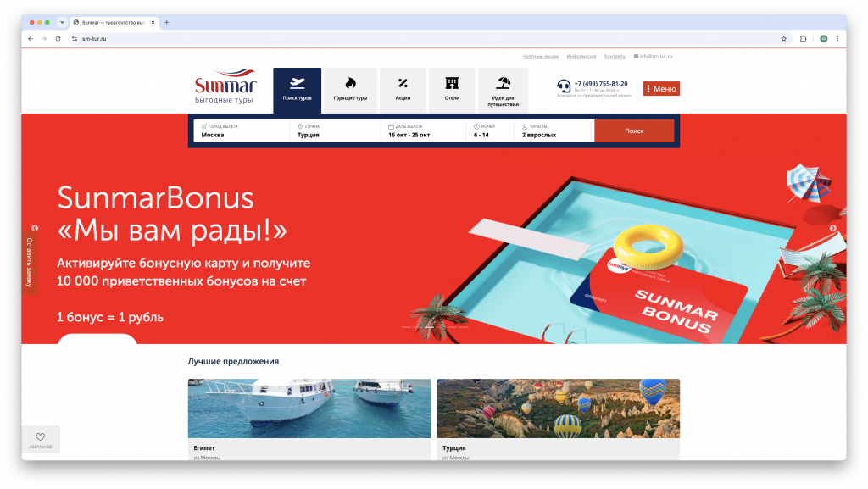Bookmark page with the star icon
Image resolution: width=868 pixels, height=489 pixels.
pyautogui.click(x=784, y=39)
